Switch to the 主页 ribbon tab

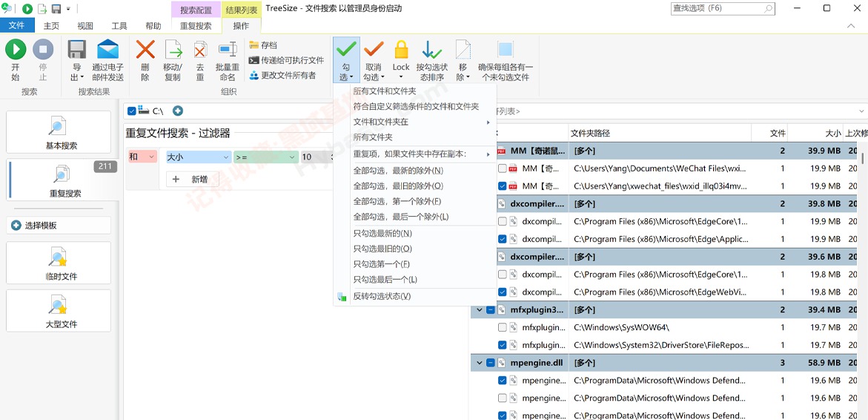click(x=51, y=25)
